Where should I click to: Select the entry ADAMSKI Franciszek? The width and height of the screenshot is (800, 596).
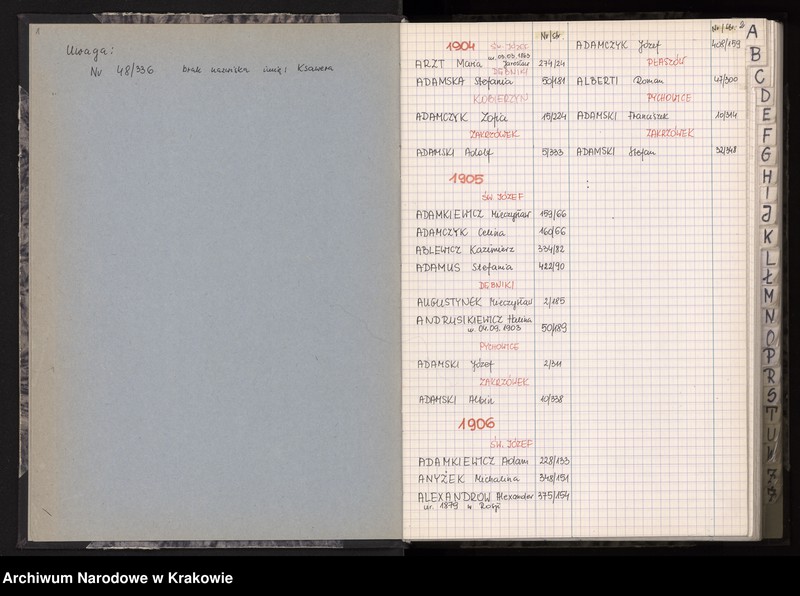[x=622, y=116]
